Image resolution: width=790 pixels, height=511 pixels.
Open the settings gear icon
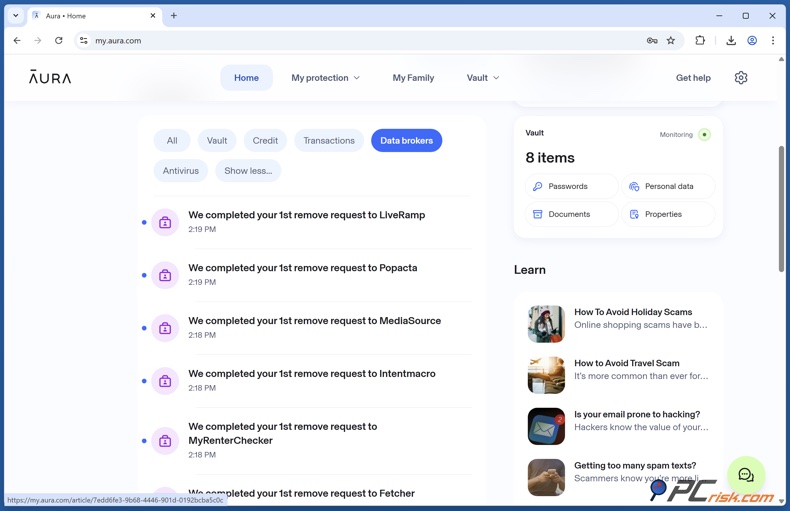pyautogui.click(x=741, y=78)
